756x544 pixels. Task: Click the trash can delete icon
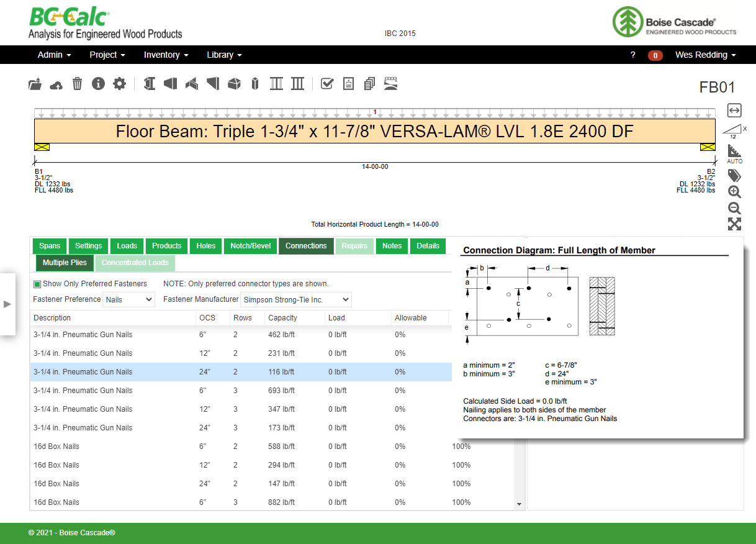click(x=77, y=84)
